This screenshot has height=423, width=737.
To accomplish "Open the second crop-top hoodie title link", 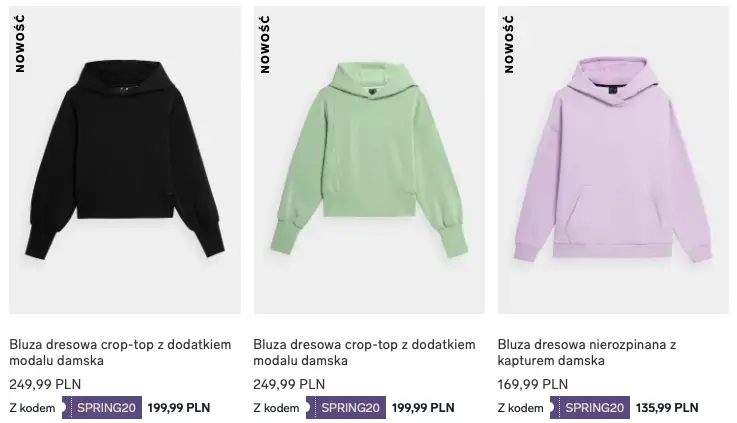I will pos(364,352).
